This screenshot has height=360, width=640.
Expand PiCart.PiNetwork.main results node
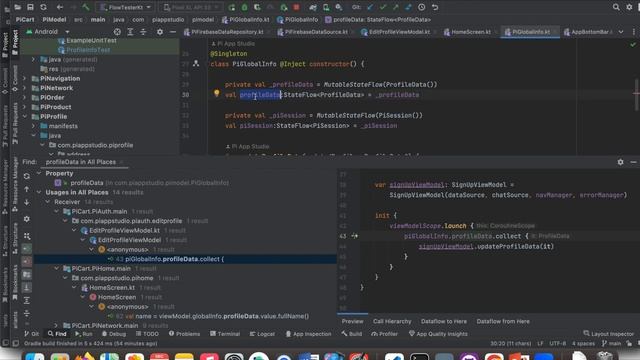[56, 325]
